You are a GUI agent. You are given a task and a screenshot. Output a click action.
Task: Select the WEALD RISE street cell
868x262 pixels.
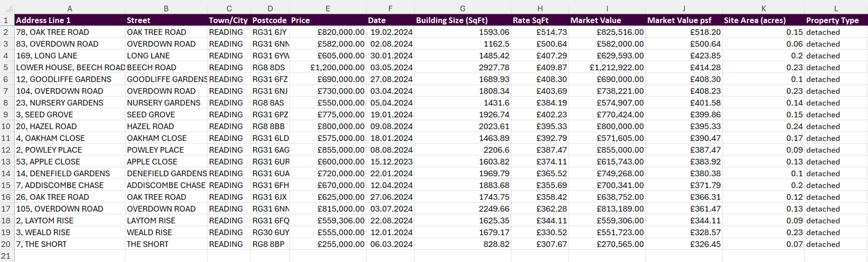click(x=166, y=232)
